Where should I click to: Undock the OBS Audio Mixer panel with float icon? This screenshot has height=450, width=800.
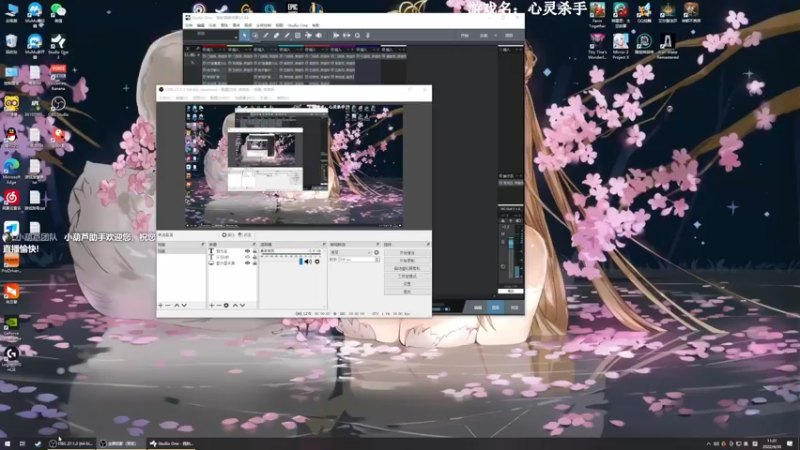click(323, 244)
